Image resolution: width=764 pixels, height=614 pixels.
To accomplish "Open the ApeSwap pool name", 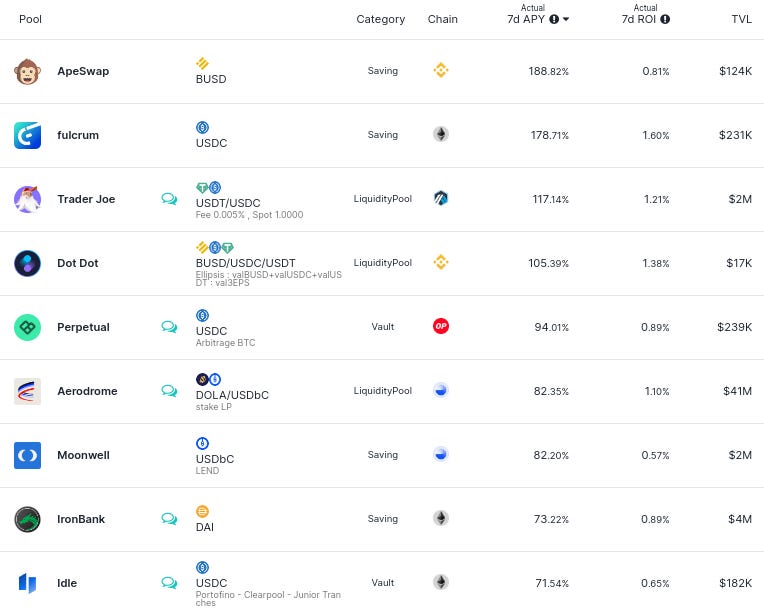I will click(83, 71).
